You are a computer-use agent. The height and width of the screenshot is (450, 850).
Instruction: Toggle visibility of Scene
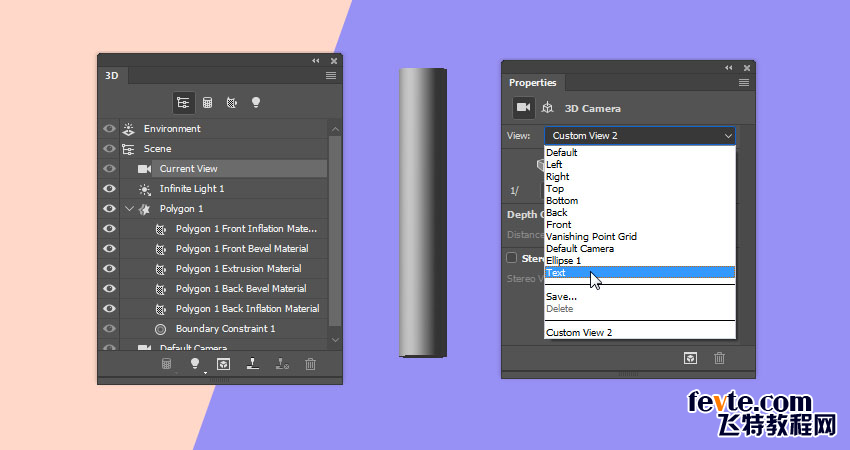tap(109, 149)
